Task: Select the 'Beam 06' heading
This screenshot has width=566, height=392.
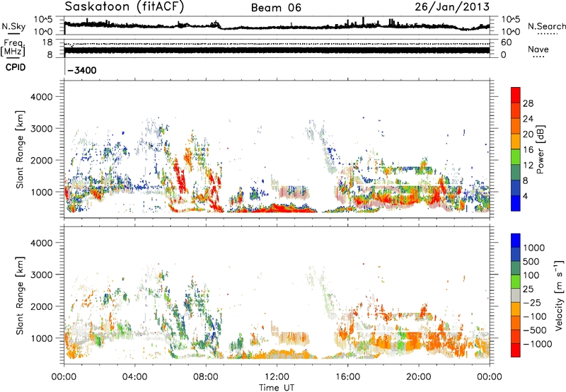Action: (x=276, y=8)
